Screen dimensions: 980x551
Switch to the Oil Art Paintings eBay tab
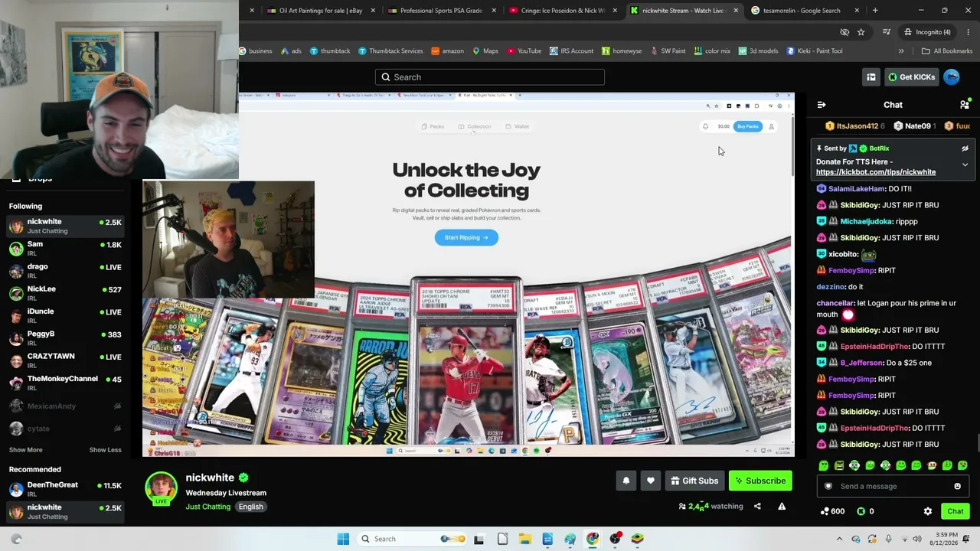pyautogui.click(x=321, y=11)
